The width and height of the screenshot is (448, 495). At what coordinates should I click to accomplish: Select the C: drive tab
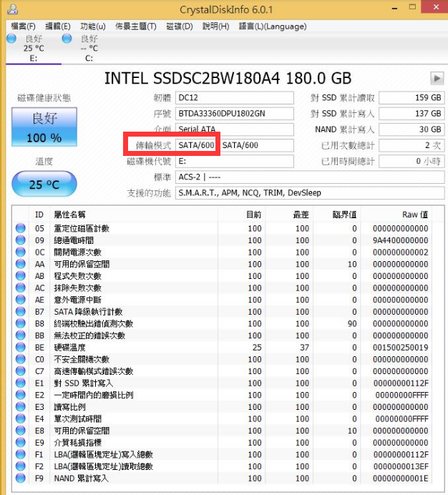(x=89, y=48)
